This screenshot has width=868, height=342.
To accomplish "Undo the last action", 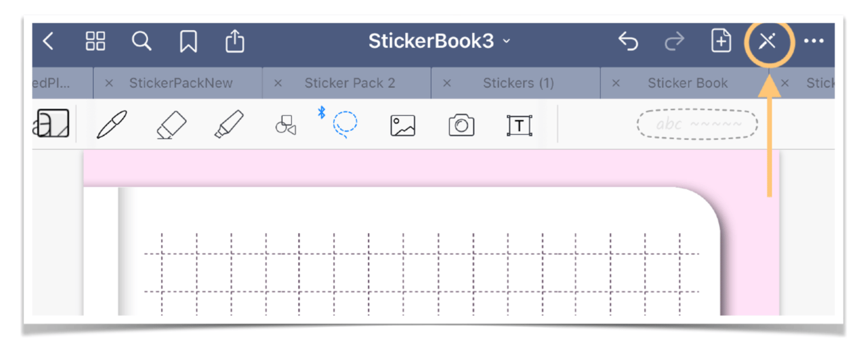I will [x=628, y=41].
